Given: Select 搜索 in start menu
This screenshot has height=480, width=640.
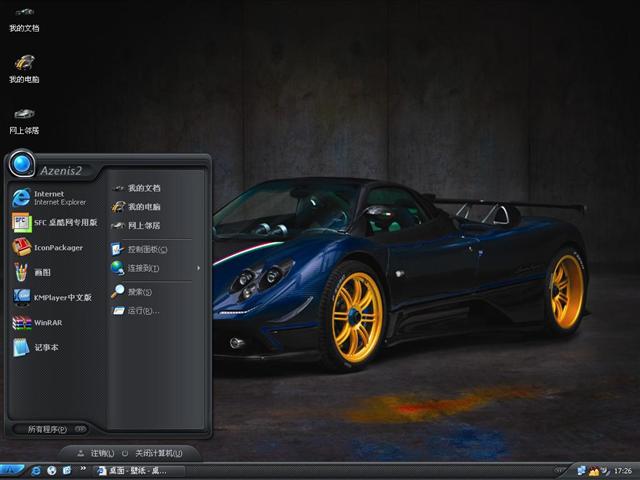Looking at the screenshot, I should (134, 292).
